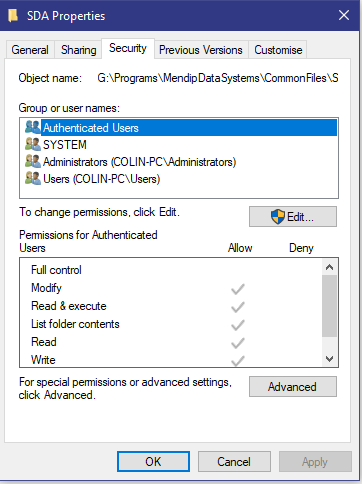The height and width of the screenshot is (484, 362).
Task: Open the Previous Versions tab
Action: coord(201,50)
